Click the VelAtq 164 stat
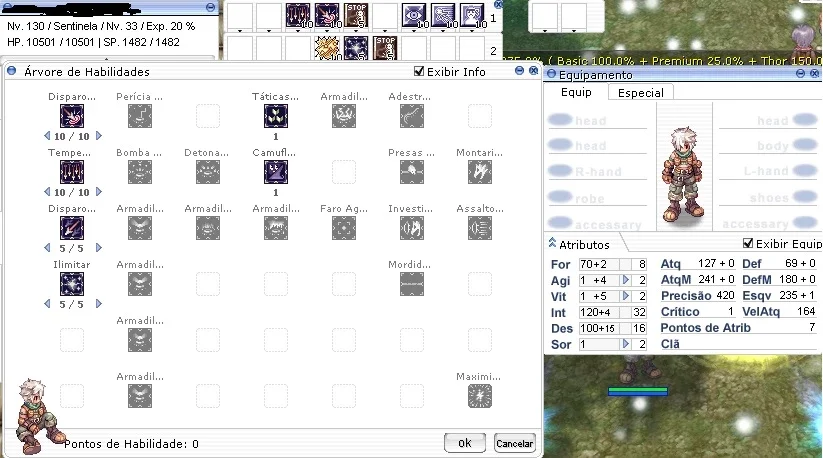The image size is (823, 458). [x=779, y=312]
